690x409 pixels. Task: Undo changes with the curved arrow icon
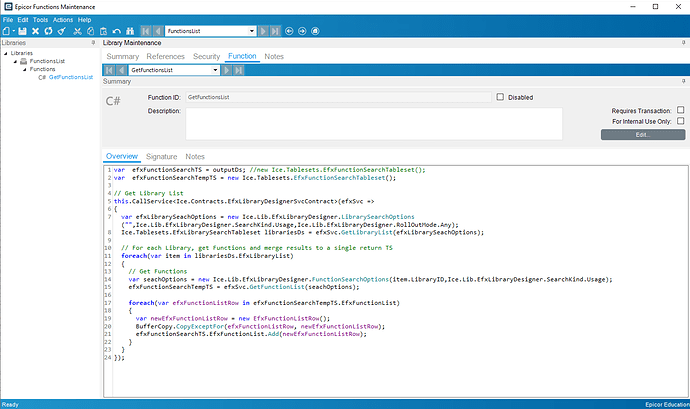[117, 31]
